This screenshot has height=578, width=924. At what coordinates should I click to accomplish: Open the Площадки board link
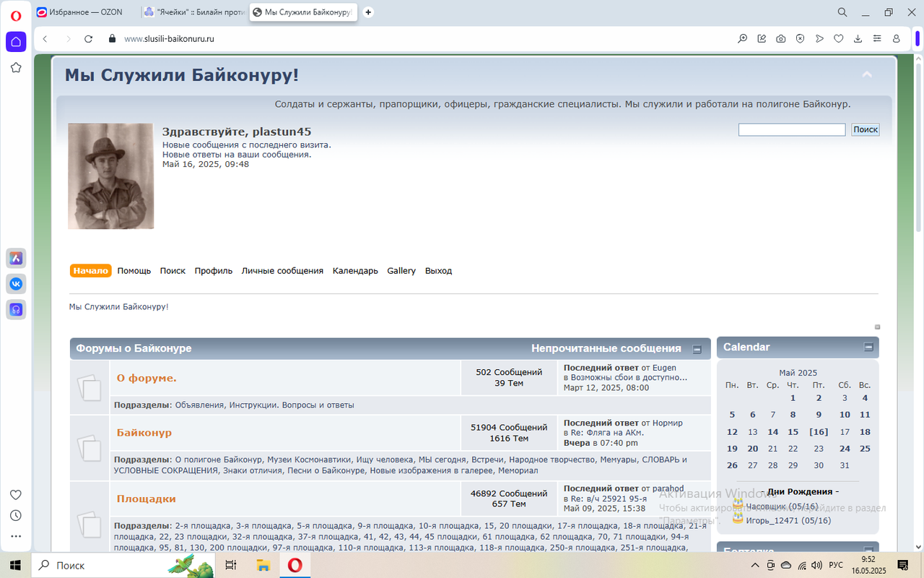(x=146, y=499)
